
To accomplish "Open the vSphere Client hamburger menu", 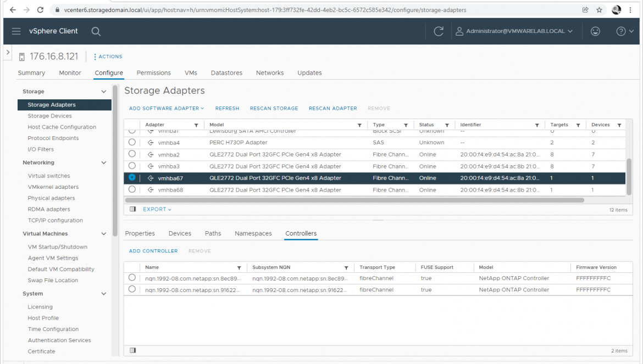I will pos(16,31).
